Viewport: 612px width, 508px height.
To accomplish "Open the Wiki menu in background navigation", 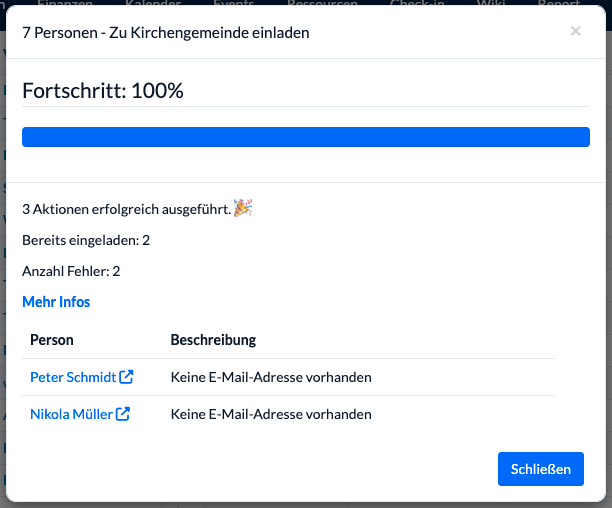I will (491, 4).
